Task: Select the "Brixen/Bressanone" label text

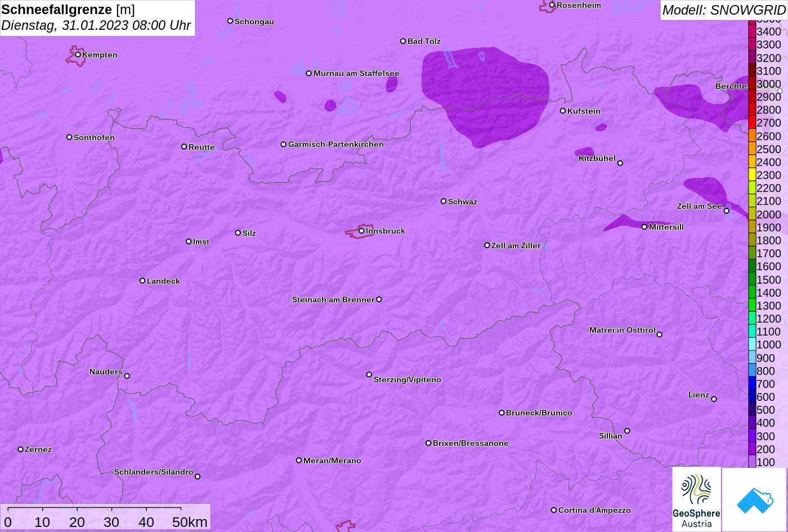Action: tap(471, 443)
